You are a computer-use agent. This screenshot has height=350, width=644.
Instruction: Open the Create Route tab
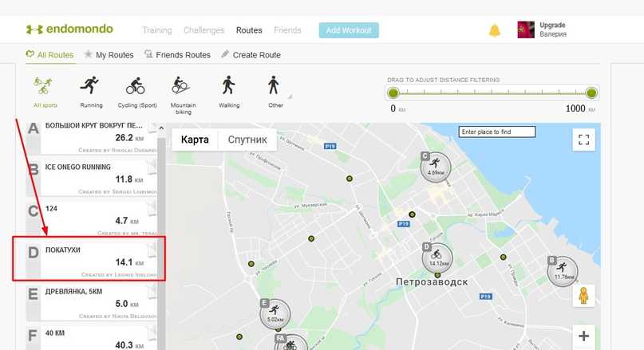click(251, 54)
